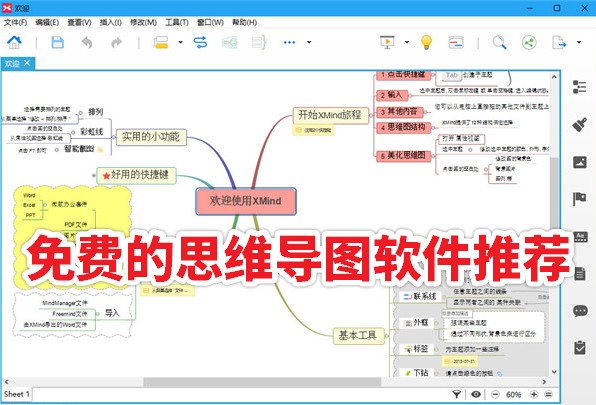This screenshot has height=405, width=596.
Task: Click the green share icon
Action: [529, 42]
